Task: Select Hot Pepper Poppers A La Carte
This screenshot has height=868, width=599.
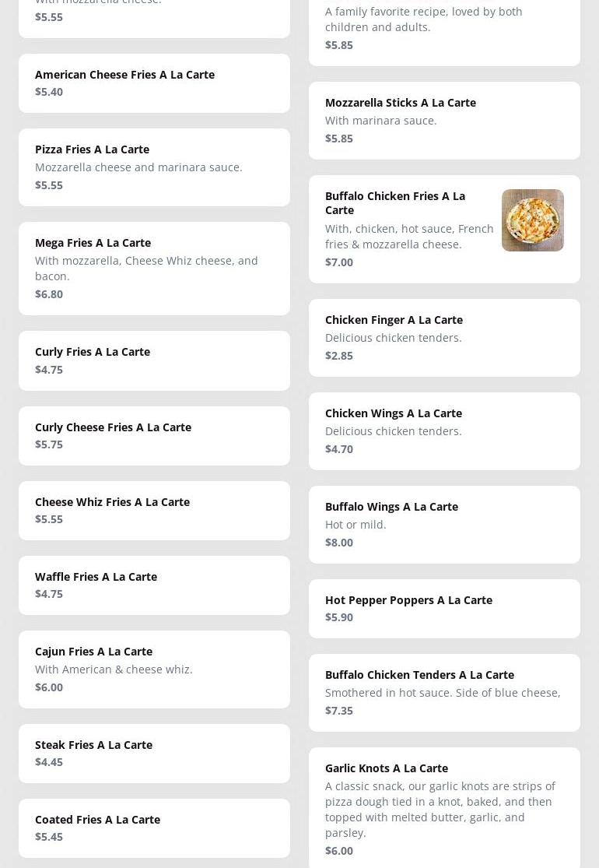Action: [408, 600]
